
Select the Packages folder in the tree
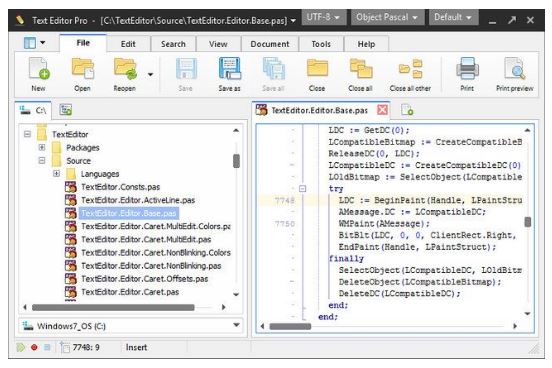83,148
